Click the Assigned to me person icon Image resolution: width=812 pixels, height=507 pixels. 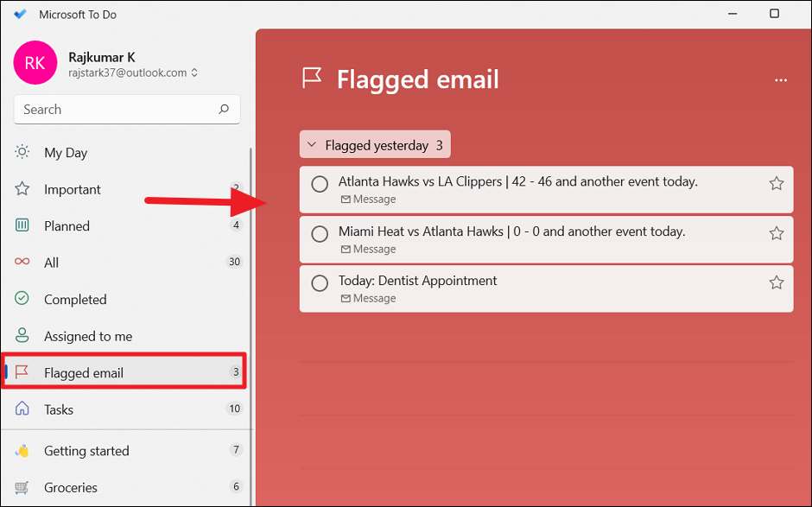(x=22, y=335)
